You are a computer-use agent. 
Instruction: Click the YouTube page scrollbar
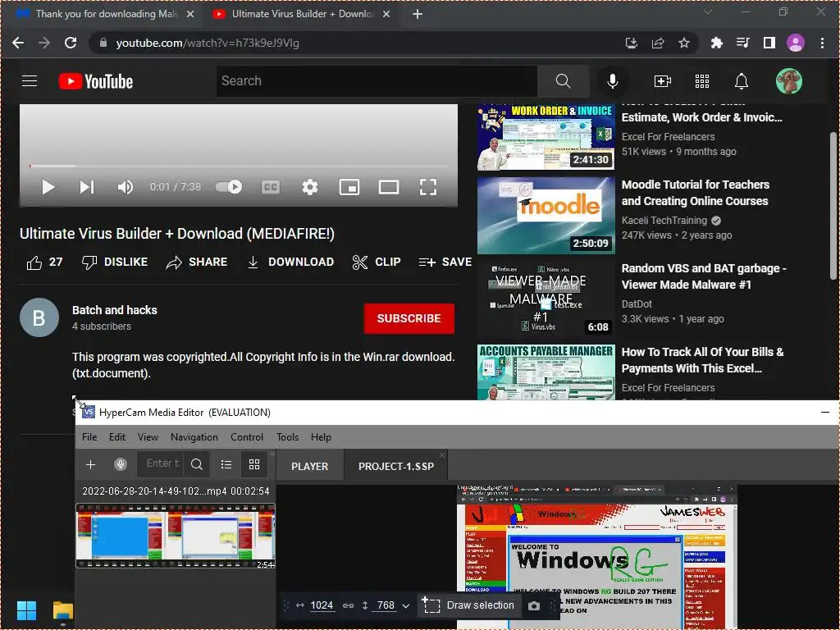[x=833, y=205]
